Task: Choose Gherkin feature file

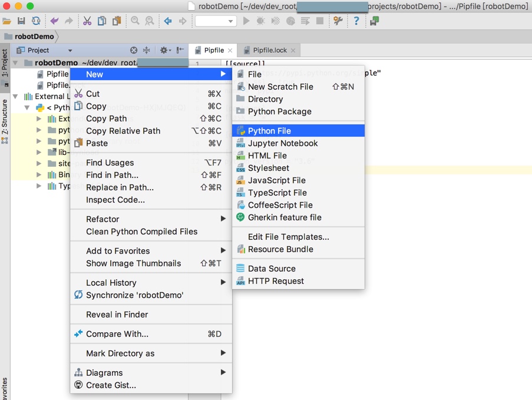Action: tap(298, 217)
